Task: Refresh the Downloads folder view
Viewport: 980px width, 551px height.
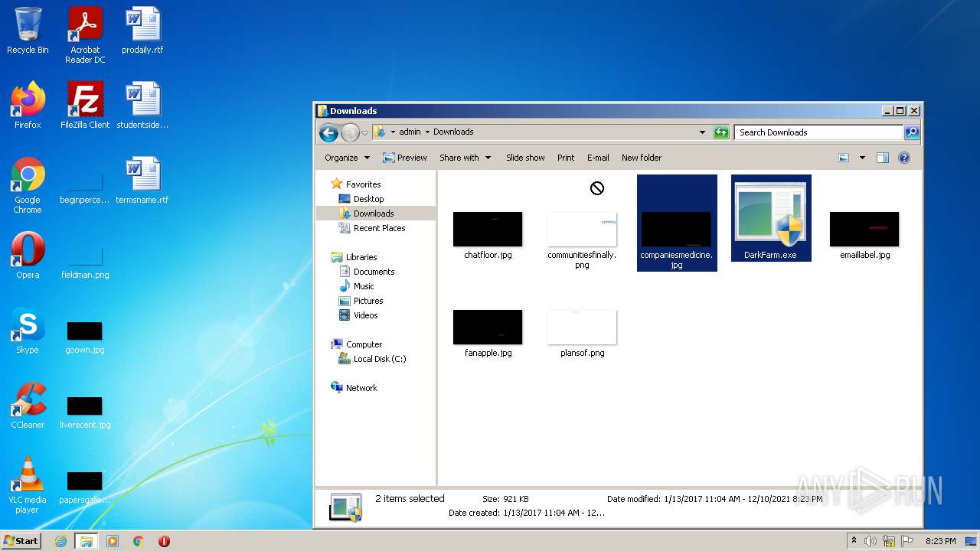Action: coord(721,132)
